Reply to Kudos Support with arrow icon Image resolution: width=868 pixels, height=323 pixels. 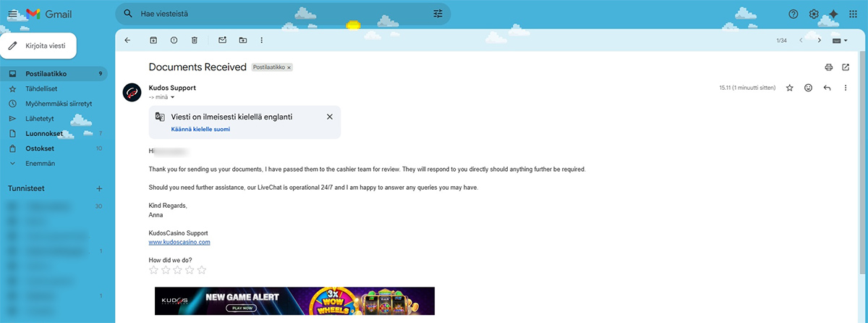point(827,88)
